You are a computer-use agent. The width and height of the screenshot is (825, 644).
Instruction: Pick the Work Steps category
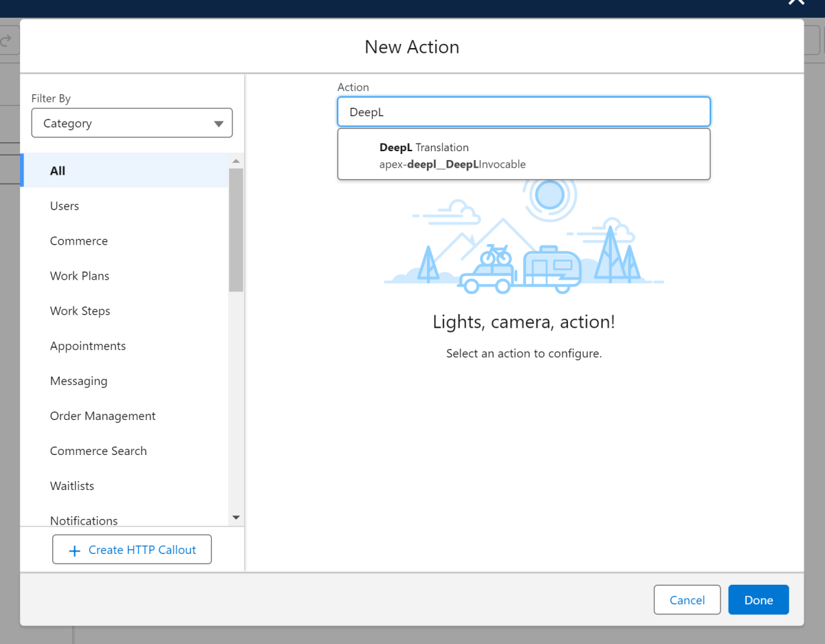point(80,311)
